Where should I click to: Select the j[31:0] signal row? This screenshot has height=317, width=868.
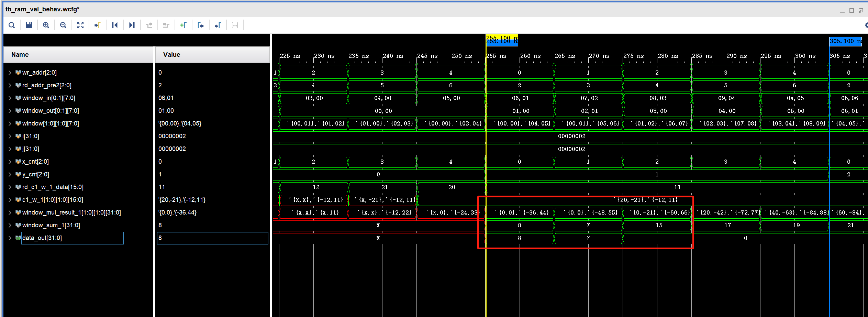[78, 149]
